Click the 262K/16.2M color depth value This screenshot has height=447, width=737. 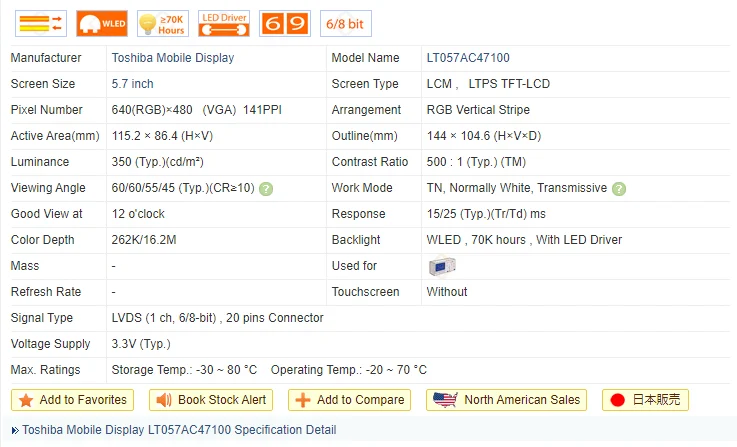(144, 240)
